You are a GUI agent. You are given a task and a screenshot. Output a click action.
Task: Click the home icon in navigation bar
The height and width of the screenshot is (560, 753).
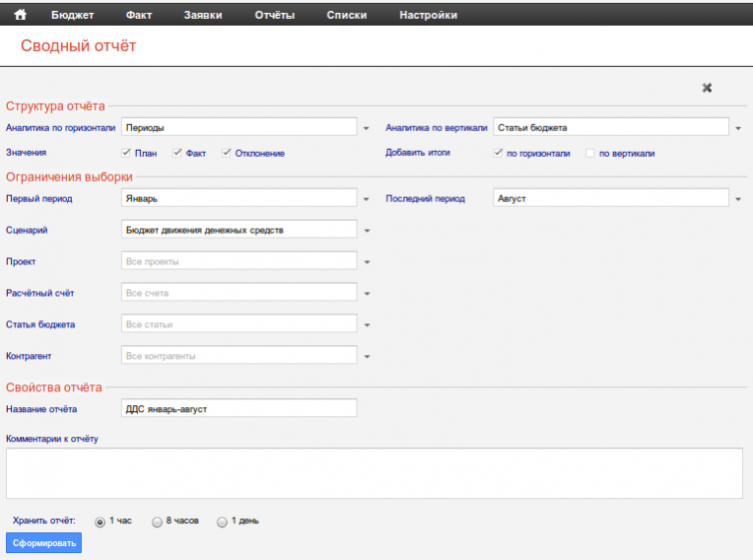coord(19,15)
